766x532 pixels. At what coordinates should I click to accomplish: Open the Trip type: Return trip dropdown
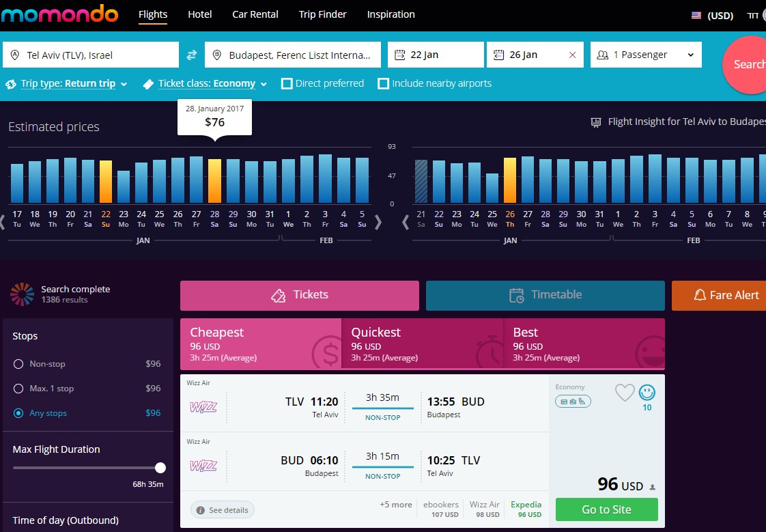tap(73, 83)
